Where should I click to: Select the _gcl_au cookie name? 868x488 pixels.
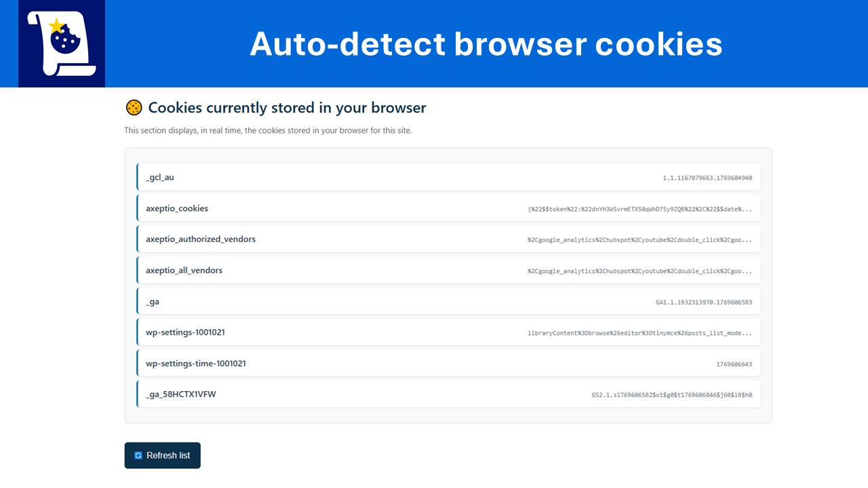click(160, 178)
